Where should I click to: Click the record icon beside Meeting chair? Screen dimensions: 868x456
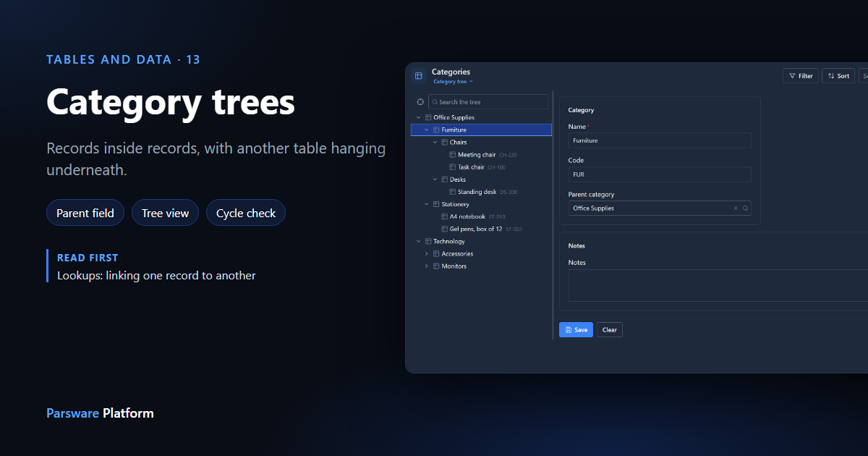tap(453, 155)
